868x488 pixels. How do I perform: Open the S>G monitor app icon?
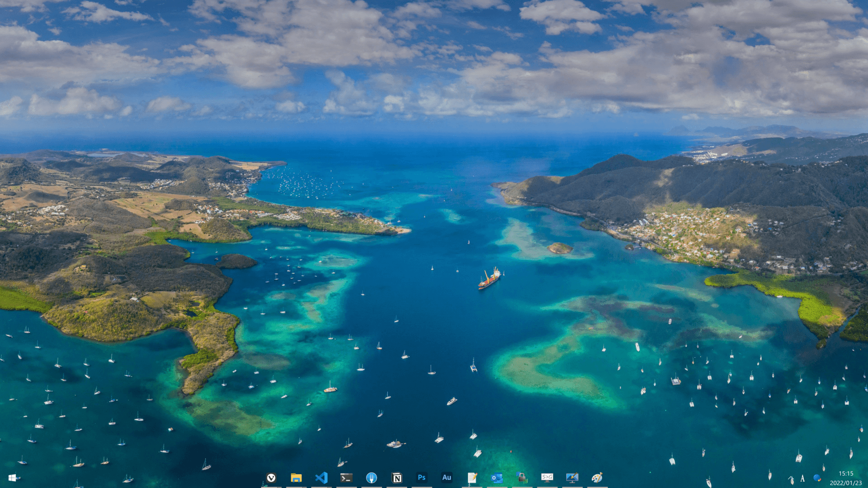click(547, 478)
